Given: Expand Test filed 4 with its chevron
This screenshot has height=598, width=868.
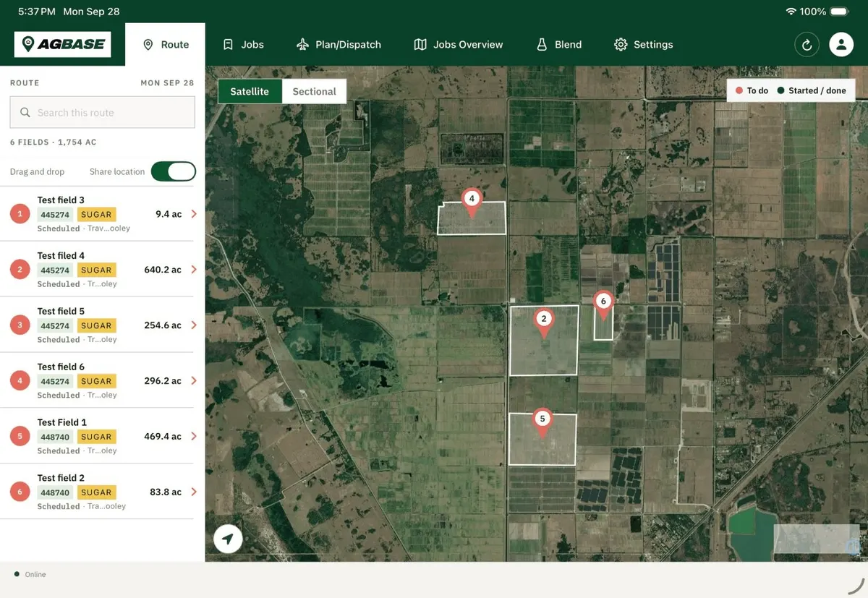Looking at the screenshot, I should [x=194, y=270].
